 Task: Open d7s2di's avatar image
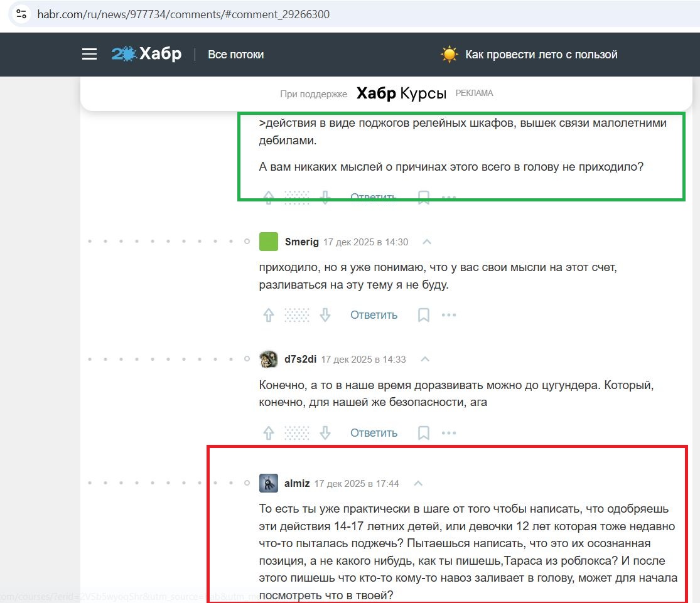[268, 359]
